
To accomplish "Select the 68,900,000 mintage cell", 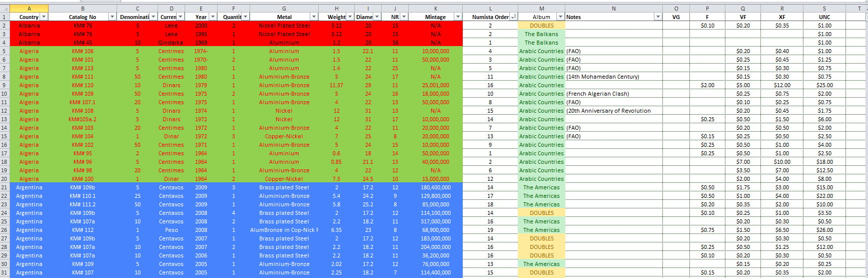I will click(435, 230).
